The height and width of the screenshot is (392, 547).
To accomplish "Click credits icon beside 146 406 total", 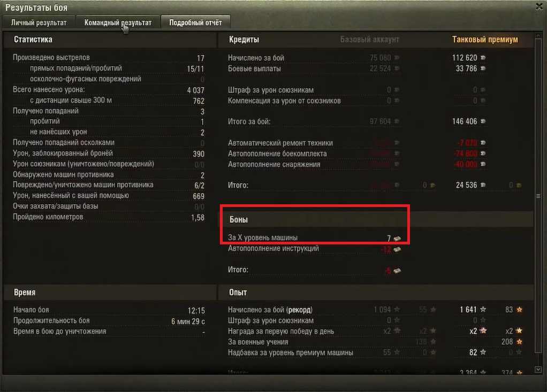I will click(x=483, y=121).
